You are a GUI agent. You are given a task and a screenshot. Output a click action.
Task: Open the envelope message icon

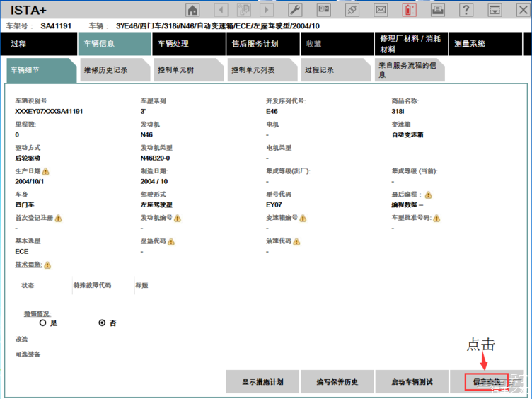pyautogui.click(x=381, y=10)
